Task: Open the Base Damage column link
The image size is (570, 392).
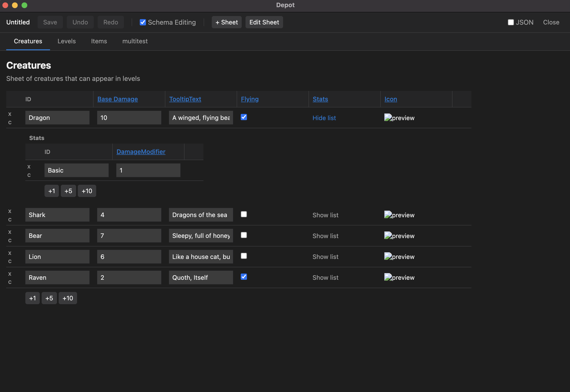Action: pos(117,99)
